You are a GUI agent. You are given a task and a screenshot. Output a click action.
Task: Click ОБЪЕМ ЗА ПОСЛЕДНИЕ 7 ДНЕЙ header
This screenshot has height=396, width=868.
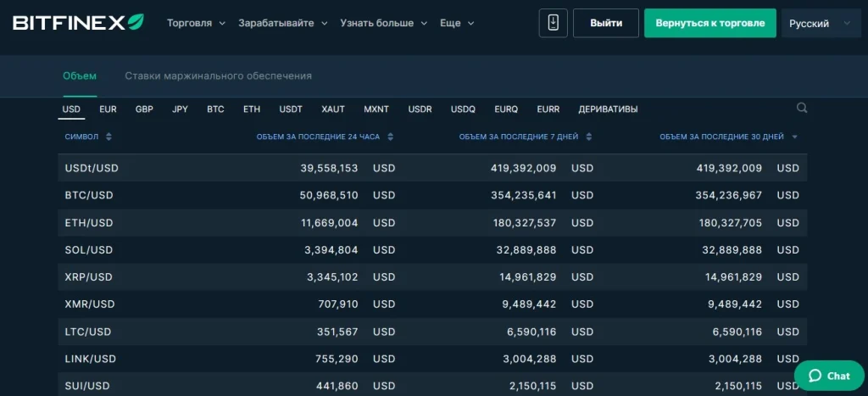(519, 137)
